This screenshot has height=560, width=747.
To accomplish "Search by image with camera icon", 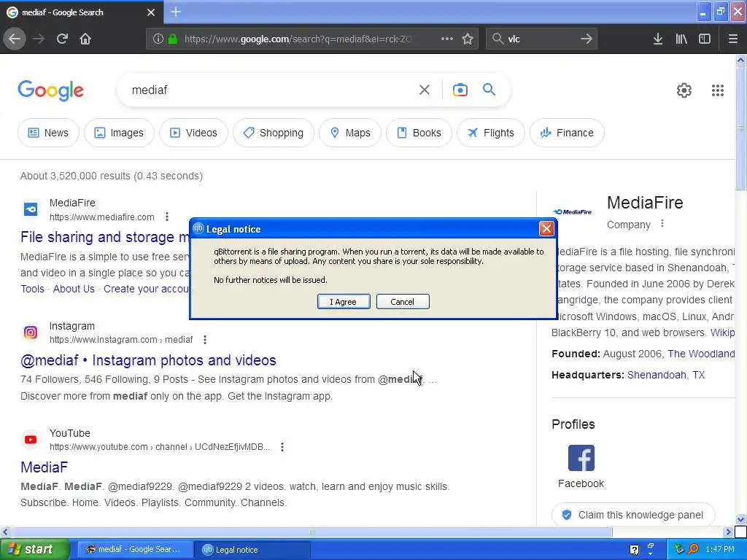I will pos(460,90).
